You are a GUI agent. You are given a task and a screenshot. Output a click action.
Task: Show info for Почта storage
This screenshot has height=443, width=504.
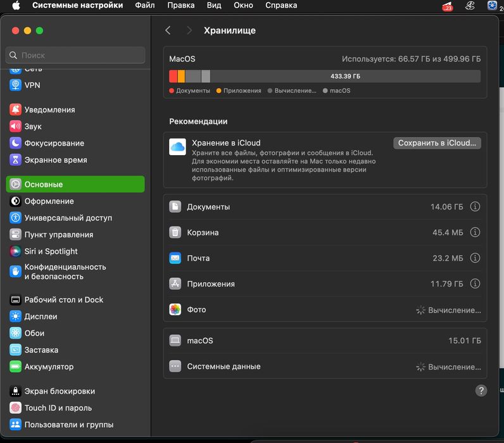pyautogui.click(x=475, y=258)
